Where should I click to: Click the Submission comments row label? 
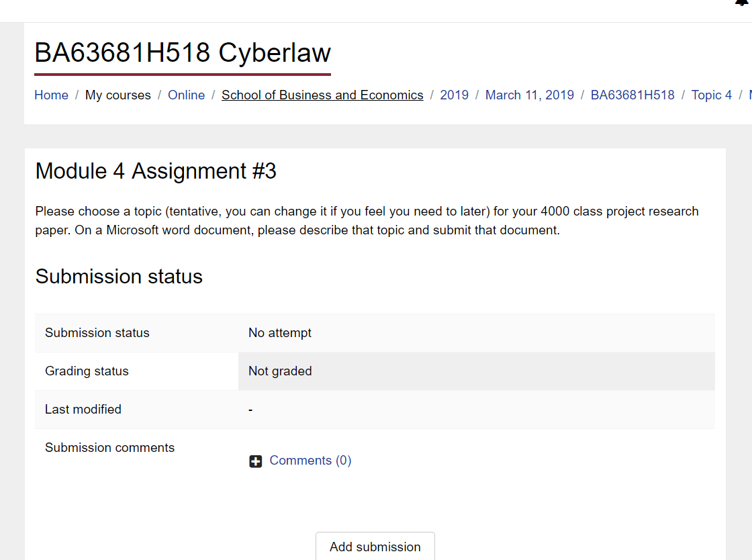(110, 447)
